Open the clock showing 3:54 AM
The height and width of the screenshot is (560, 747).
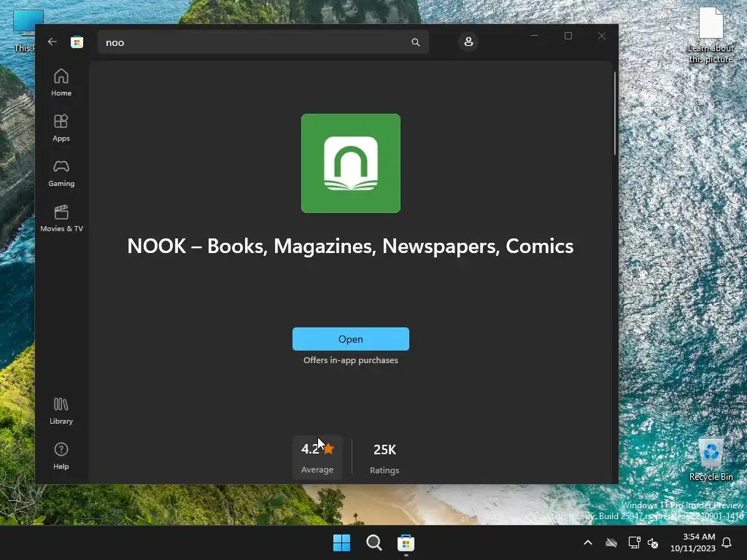click(693, 542)
